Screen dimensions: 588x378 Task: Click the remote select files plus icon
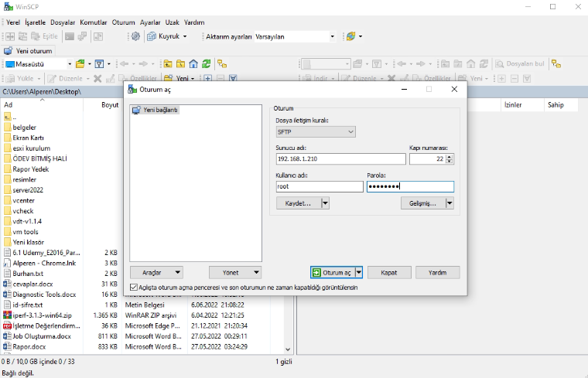502,78
